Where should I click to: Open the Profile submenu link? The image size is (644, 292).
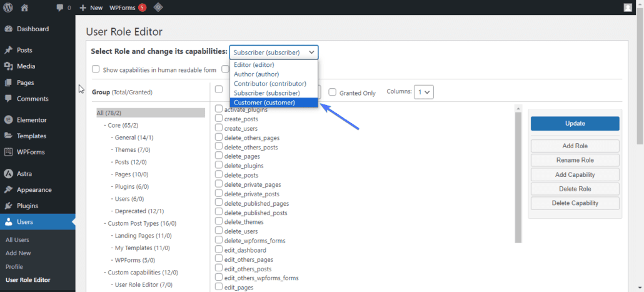[14, 267]
